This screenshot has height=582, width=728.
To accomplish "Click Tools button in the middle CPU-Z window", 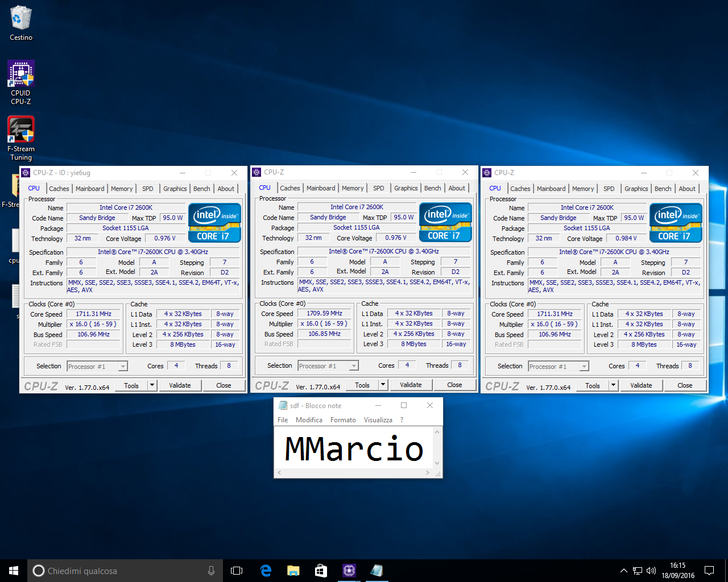I will pos(362,385).
